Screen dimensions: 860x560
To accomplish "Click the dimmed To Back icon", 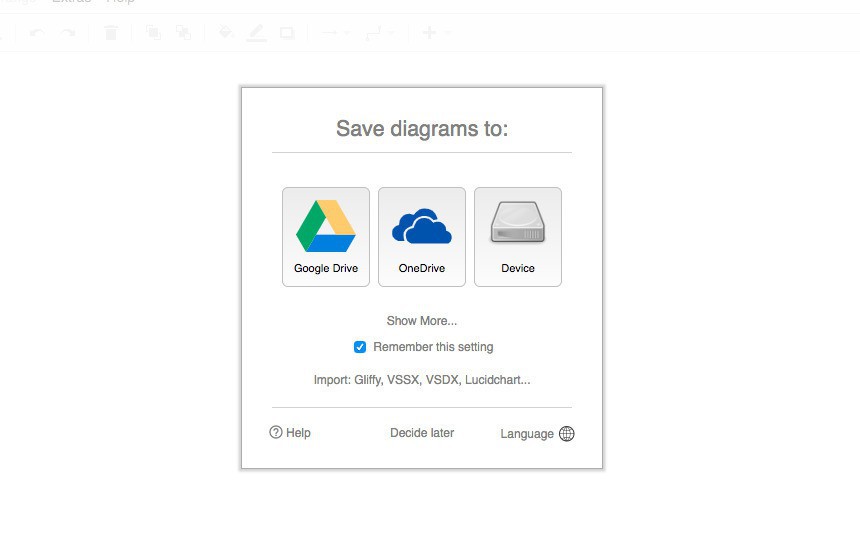I will 183,33.
